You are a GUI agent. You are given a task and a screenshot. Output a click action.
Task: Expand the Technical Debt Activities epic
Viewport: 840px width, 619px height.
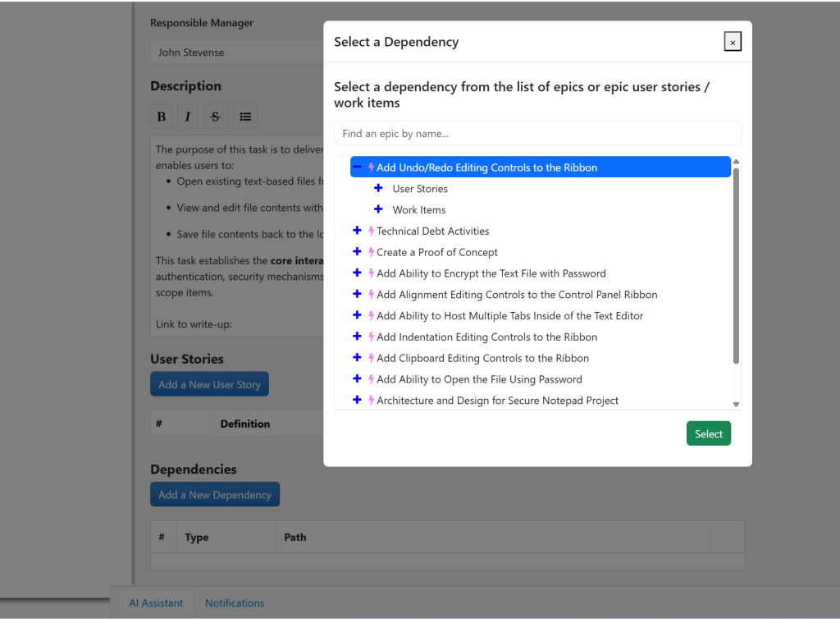pos(357,232)
